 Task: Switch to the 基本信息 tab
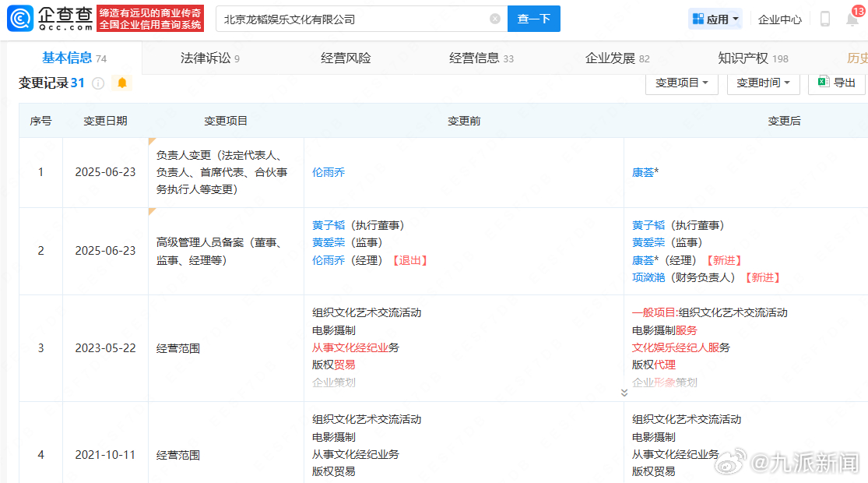(x=74, y=58)
